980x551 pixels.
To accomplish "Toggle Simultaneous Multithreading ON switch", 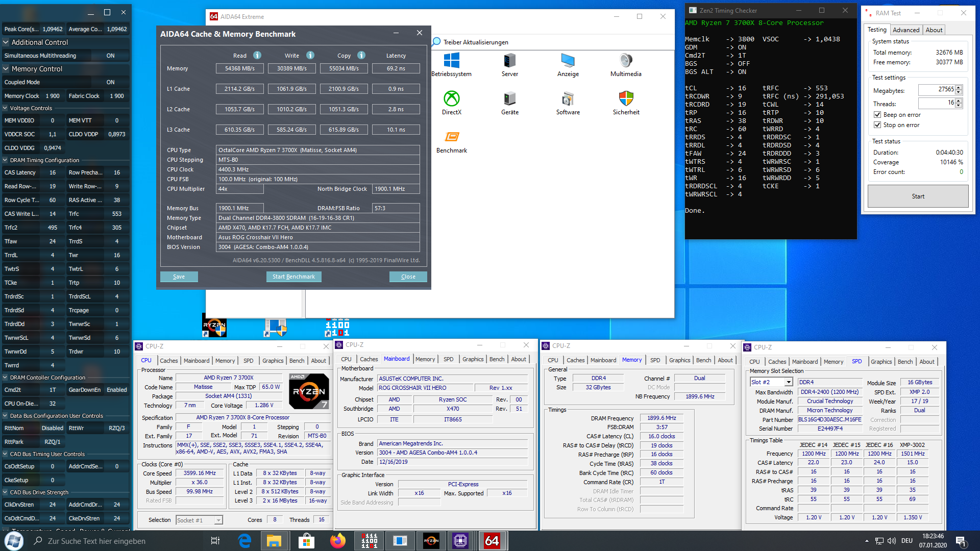I will 110,56.
